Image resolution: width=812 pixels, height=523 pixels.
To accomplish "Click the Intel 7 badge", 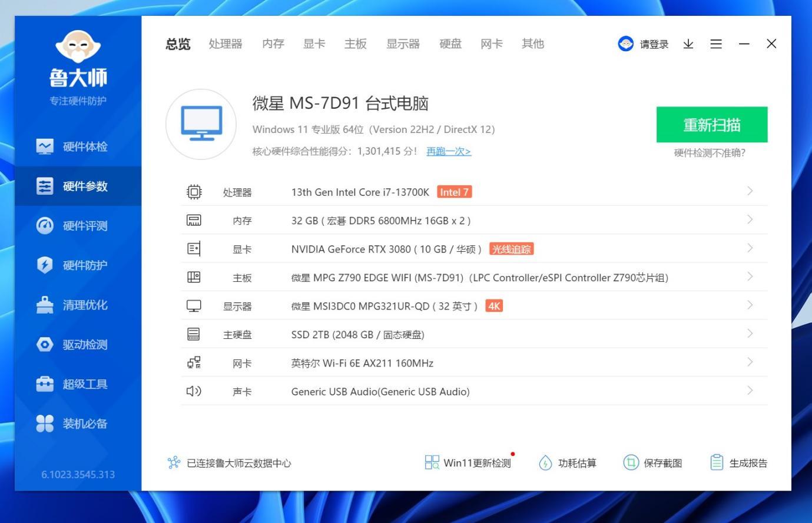I will [x=454, y=192].
